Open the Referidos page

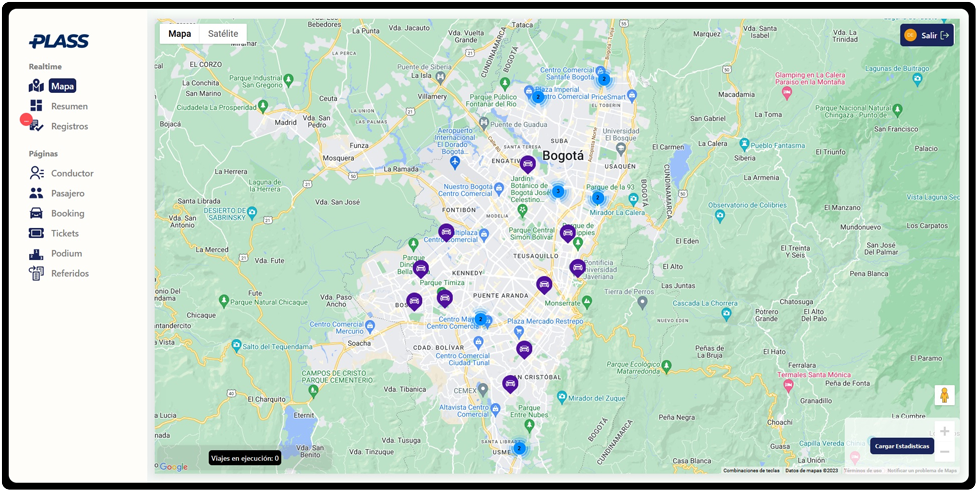pyautogui.click(x=59, y=273)
